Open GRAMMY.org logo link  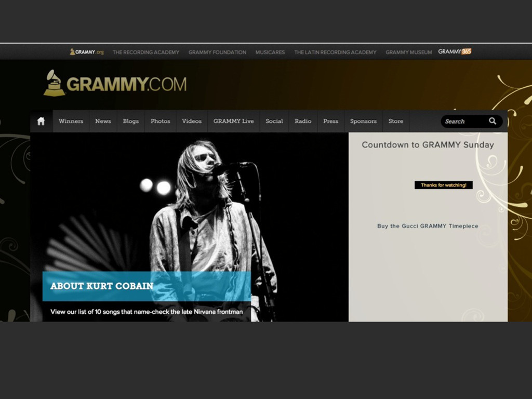[87, 52]
